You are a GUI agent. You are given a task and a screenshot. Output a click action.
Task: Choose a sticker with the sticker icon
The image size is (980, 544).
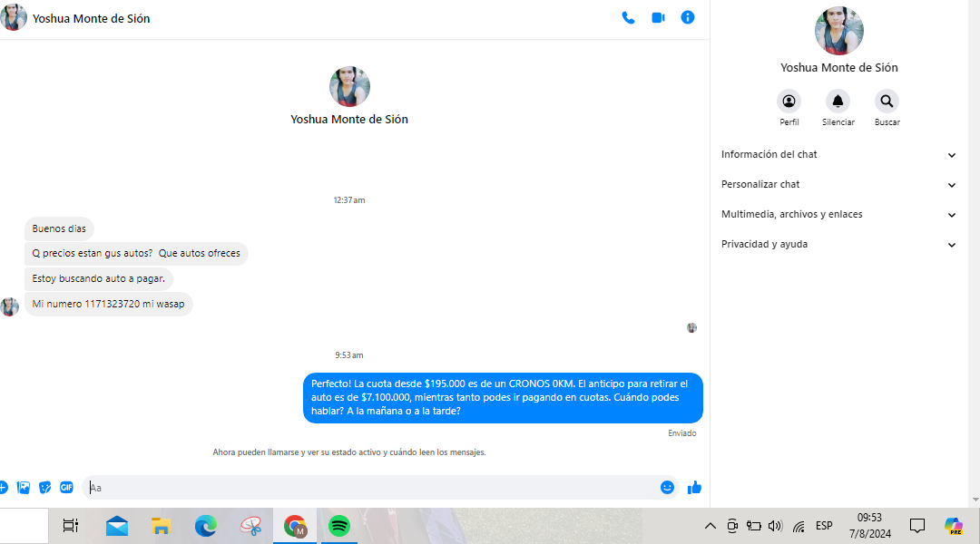click(x=45, y=487)
